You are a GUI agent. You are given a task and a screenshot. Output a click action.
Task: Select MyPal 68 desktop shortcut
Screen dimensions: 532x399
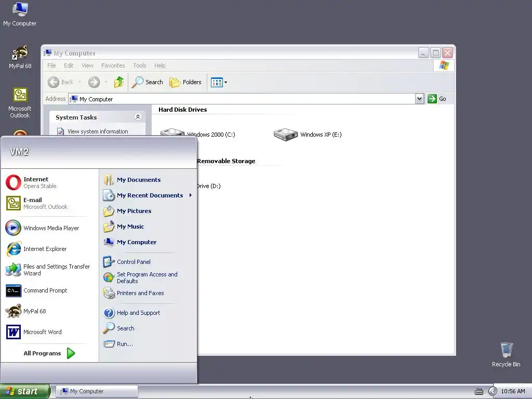(20, 57)
